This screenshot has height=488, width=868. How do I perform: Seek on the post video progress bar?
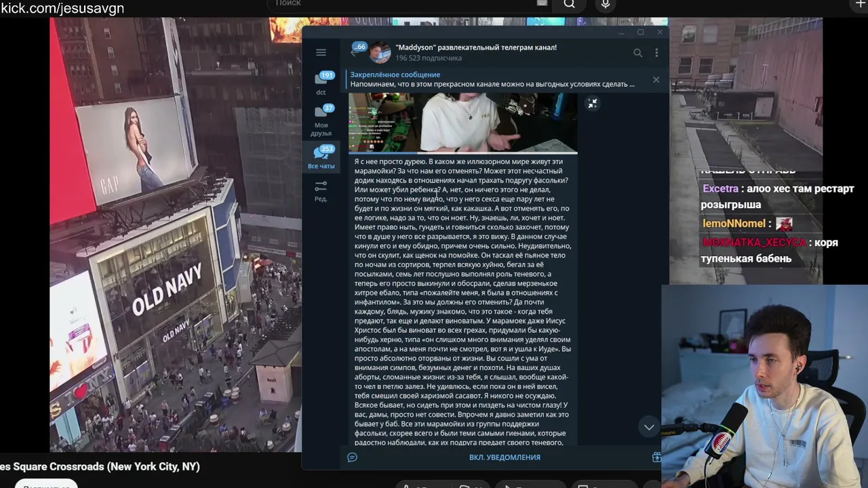click(x=463, y=153)
